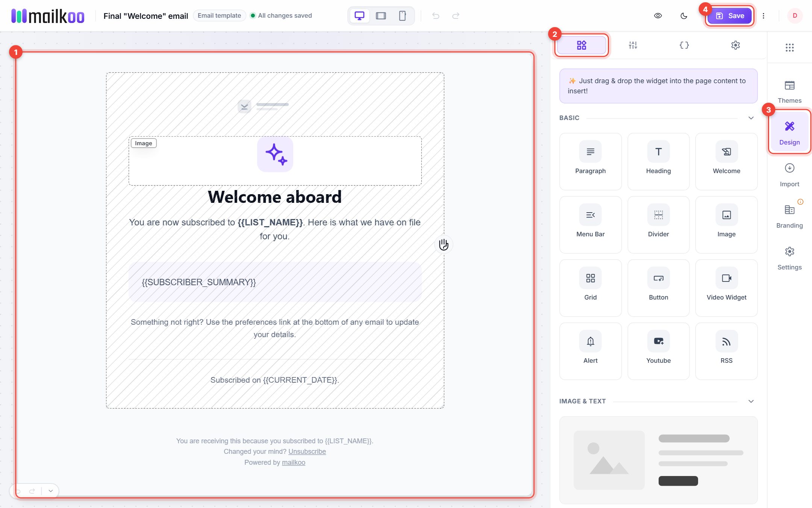Select the Heading widget
Viewport: 812px width, 508px height.
coord(658,161)
